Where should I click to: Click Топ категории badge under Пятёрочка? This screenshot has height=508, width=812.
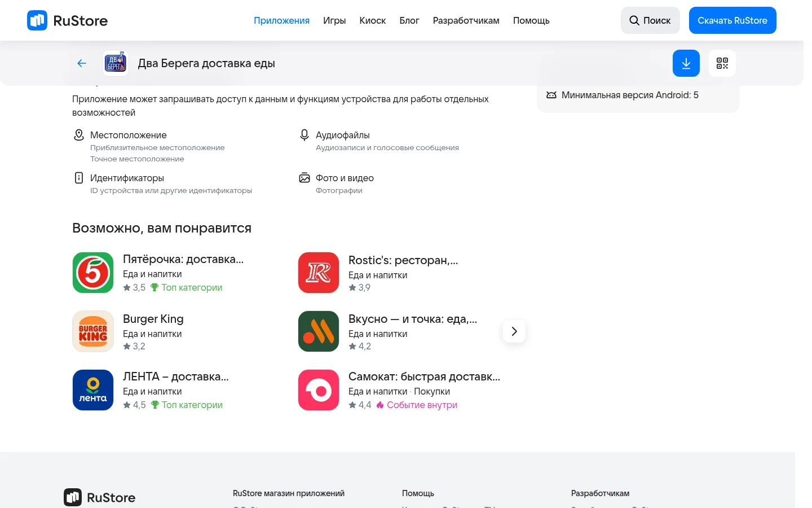(187, 287)
